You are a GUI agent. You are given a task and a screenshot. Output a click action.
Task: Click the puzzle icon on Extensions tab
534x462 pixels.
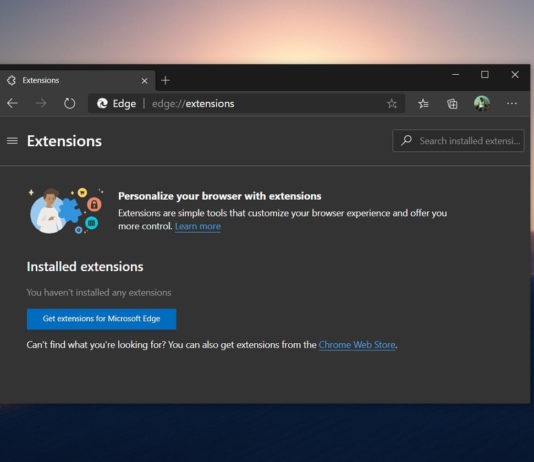pos(12,80)
